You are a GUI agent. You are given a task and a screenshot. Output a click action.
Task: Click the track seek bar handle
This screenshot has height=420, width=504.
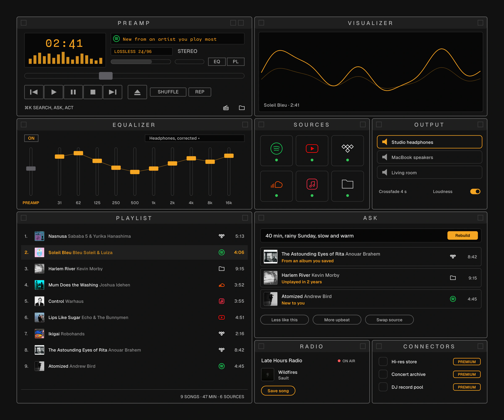tap(106, 76)
